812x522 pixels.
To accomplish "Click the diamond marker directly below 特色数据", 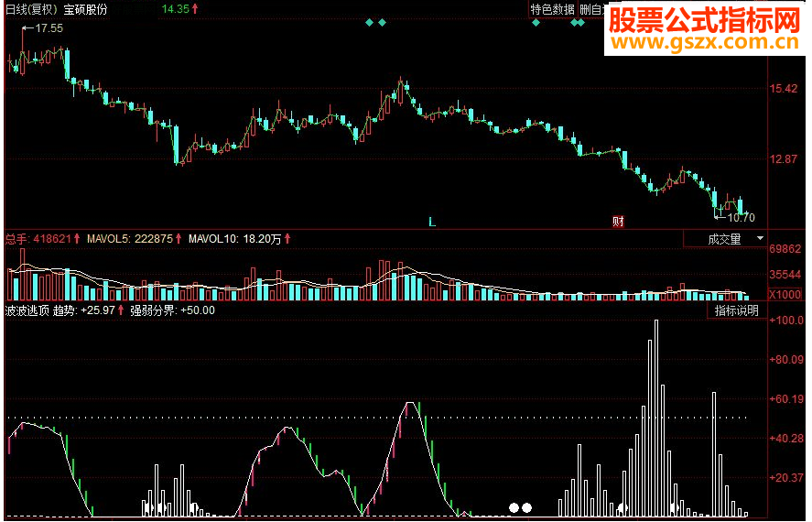I will pos(536,23).
